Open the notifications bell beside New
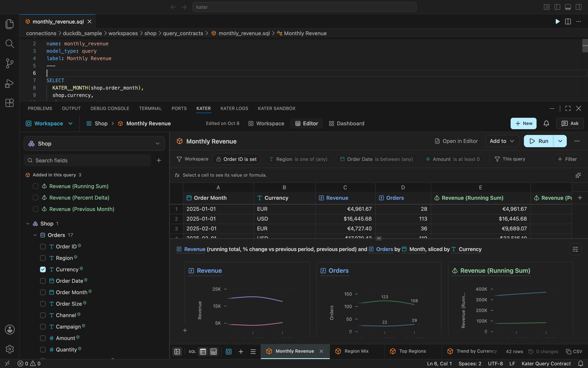The image size is (588, 368). pyautogui.click(x=546, y=123)
